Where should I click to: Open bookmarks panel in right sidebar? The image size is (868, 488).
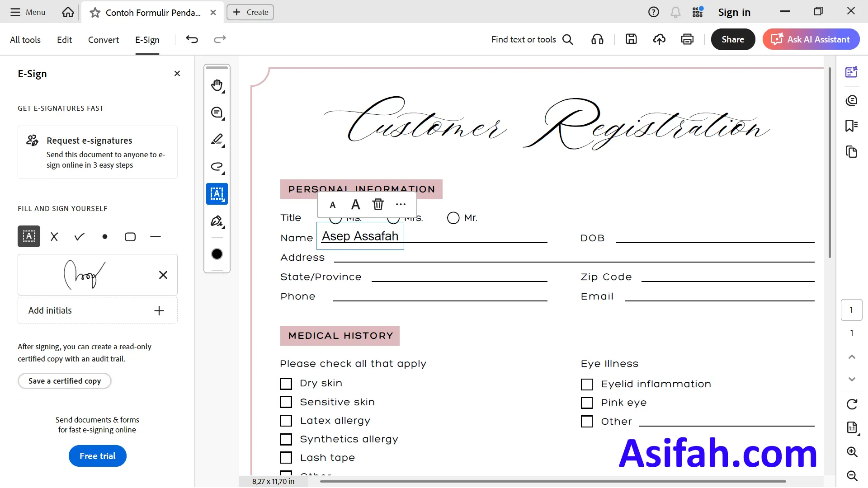pyautogui.click(x=852, y=126)
